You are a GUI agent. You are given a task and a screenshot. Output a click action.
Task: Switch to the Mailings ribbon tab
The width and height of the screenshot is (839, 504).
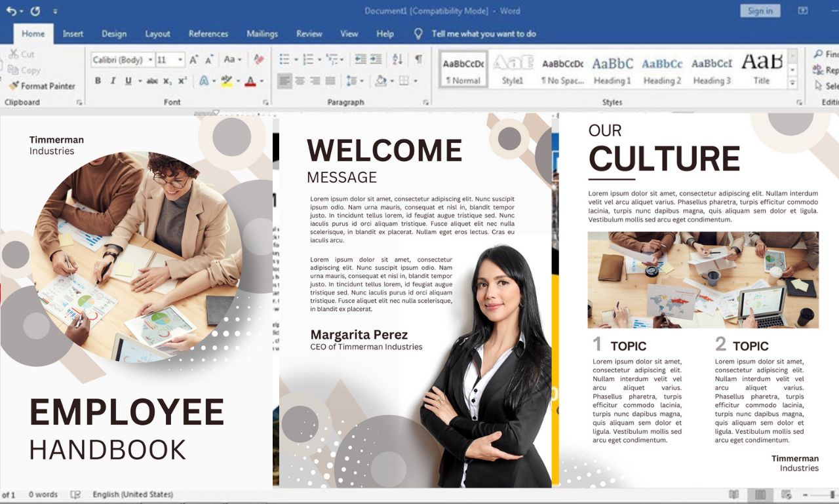262,34
